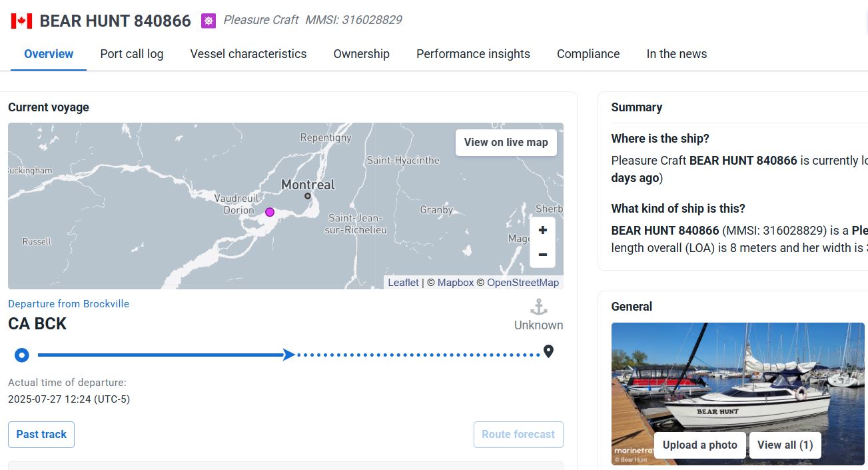Open In the news tab
This screenshot has width=868, height=470.
[x=677, y=54]
